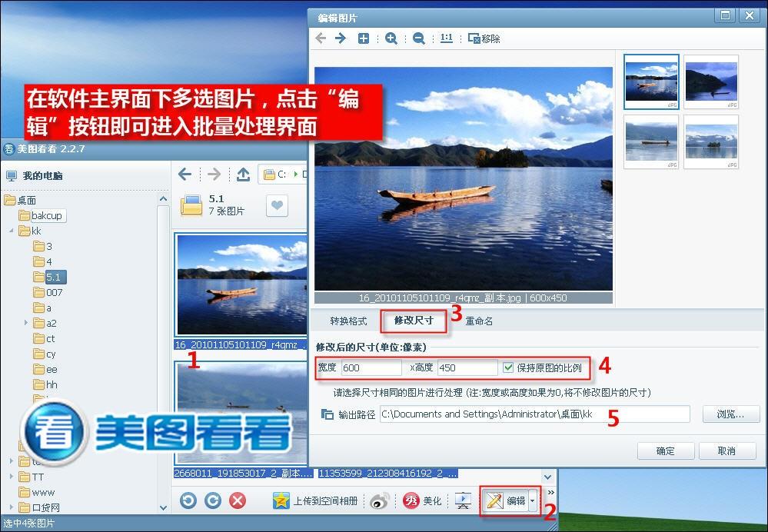Screen dimensions: 768x532
Task: Expand the a2 folder in tree
Action: click(x=25, y=323)
